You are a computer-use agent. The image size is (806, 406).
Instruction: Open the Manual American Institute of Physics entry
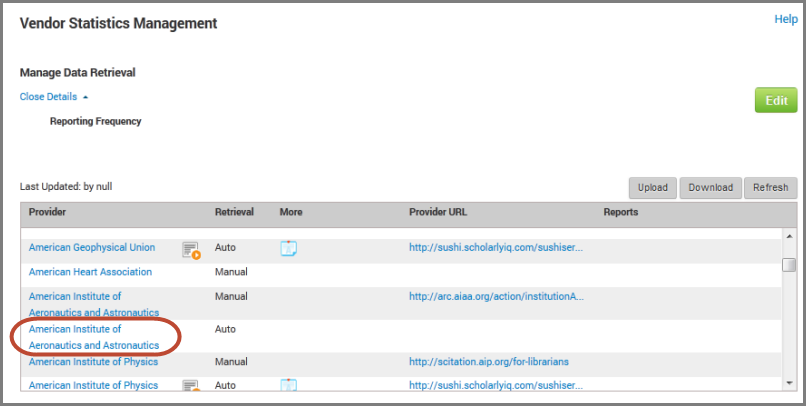(93, 362)
